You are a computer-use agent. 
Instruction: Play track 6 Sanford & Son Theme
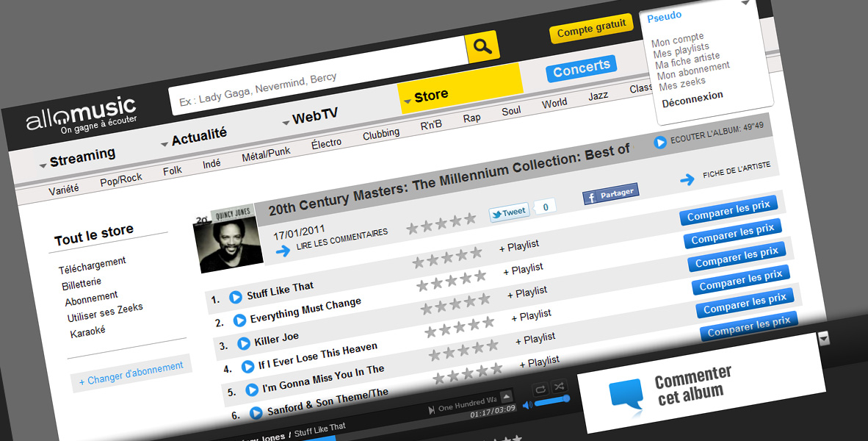(x=256, y=413)
